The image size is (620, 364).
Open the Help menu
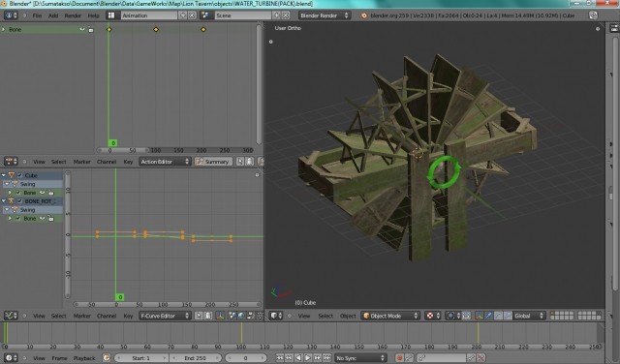(93, 15)
